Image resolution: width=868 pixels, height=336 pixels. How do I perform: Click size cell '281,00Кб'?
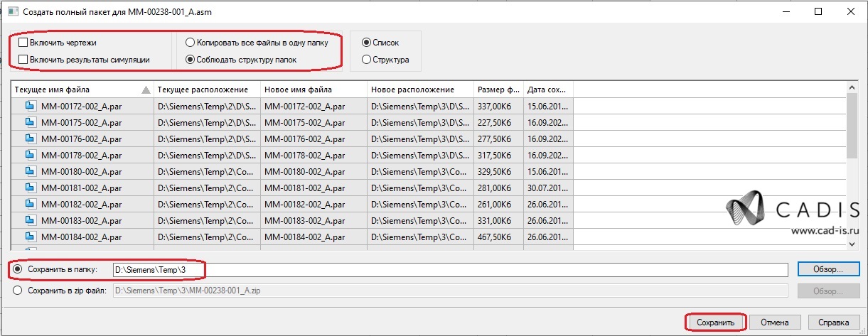(498, 188)
